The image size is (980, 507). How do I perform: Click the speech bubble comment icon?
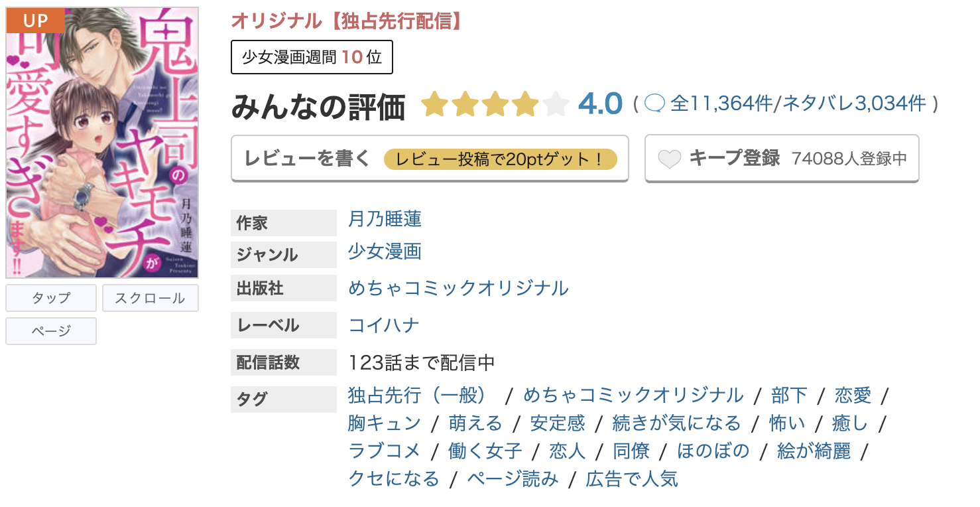point(654,104)
